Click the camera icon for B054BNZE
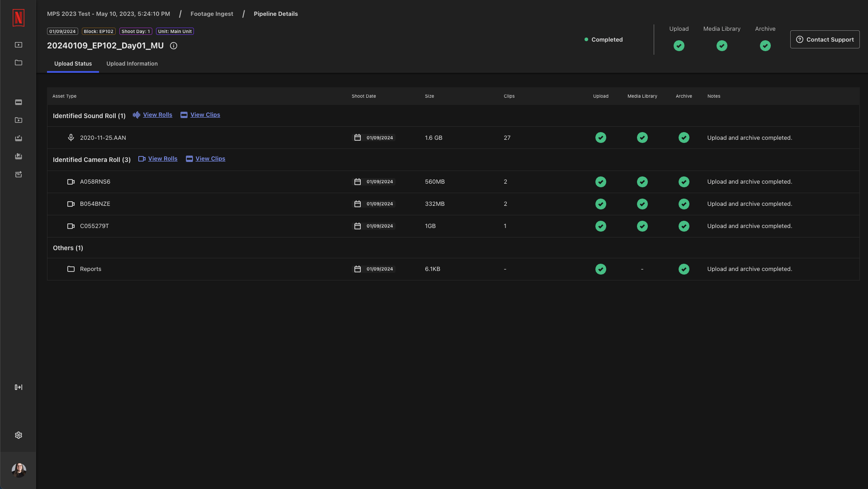Viewport: 868px width, 489px height. coord(71,204)
